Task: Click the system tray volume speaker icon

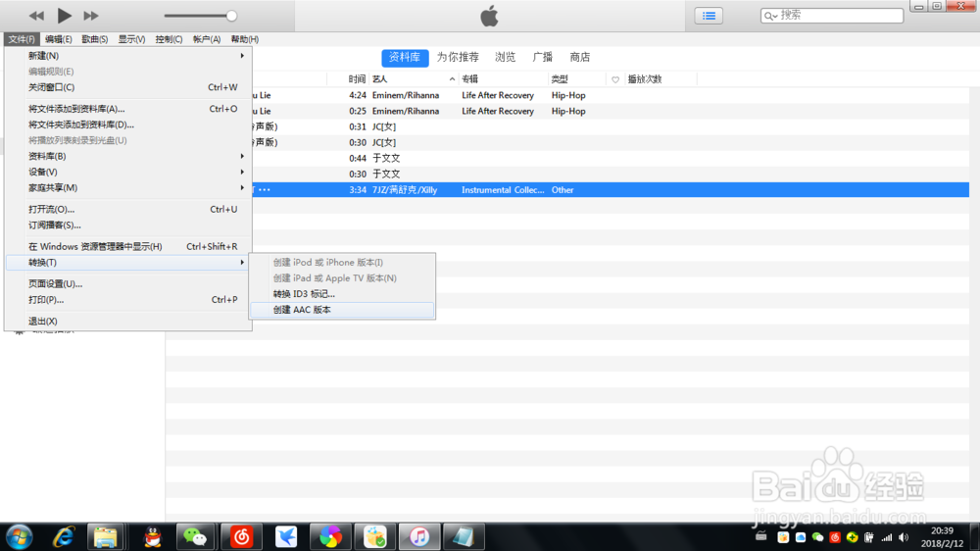Action: tap(904, 537)
